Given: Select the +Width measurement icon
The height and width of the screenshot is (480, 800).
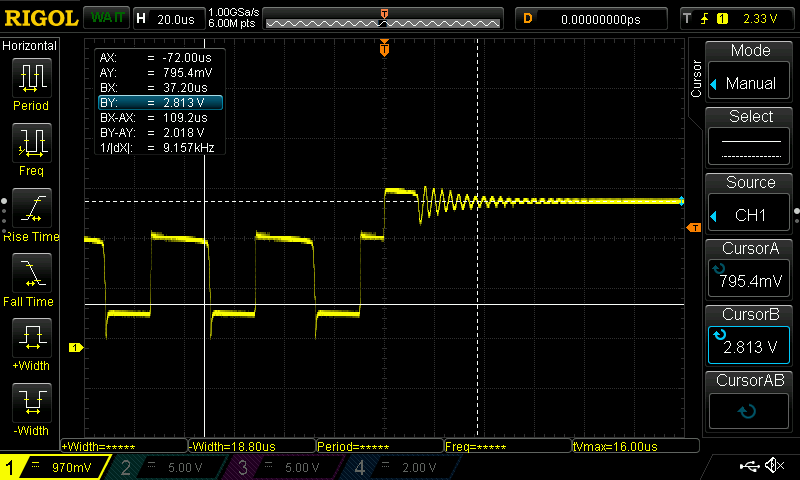Looking at the screenshot, I should [31, 343].
